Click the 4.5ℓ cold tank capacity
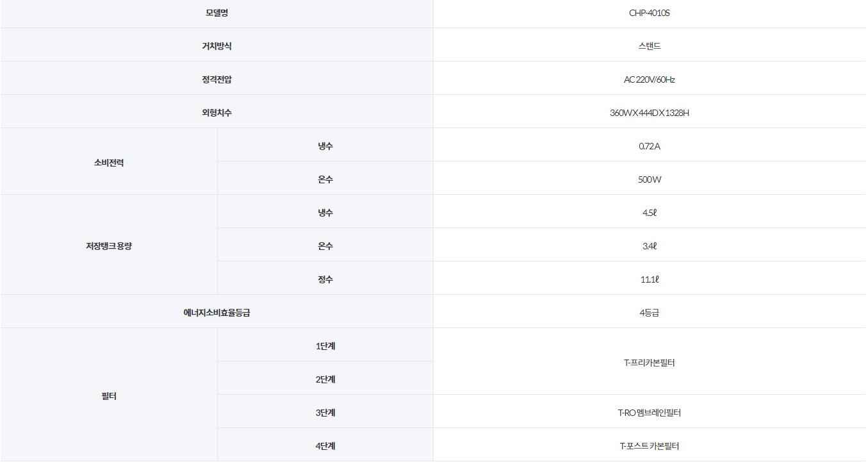The image size is (868, 464). click(x=649, y=213)
